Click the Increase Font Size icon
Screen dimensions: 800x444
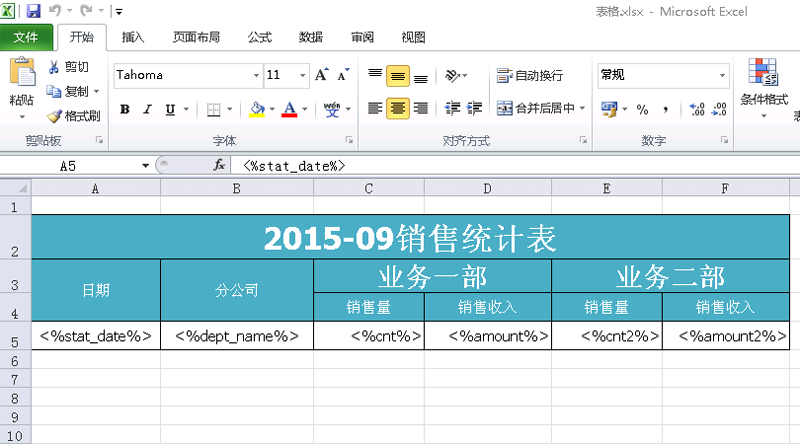coord(322,75)
